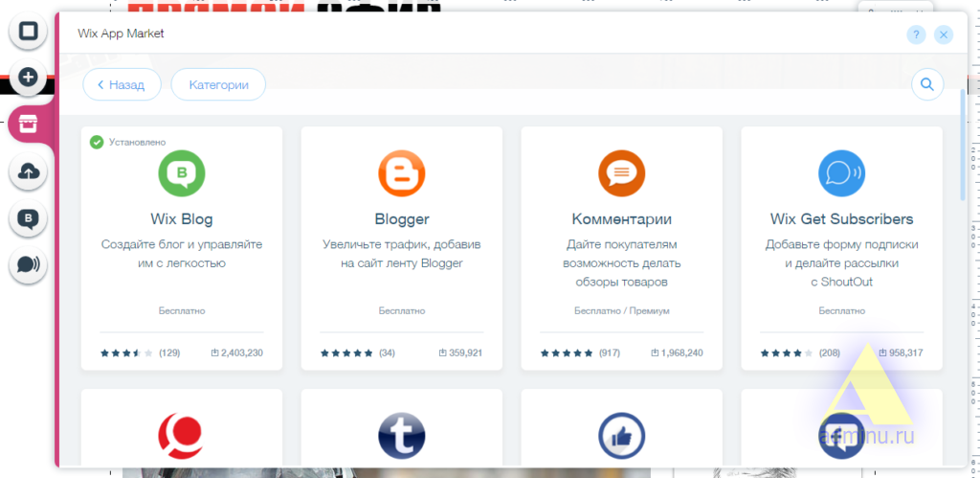
Task: Close the Wix App Market panel
Action: tap(944, 34)
